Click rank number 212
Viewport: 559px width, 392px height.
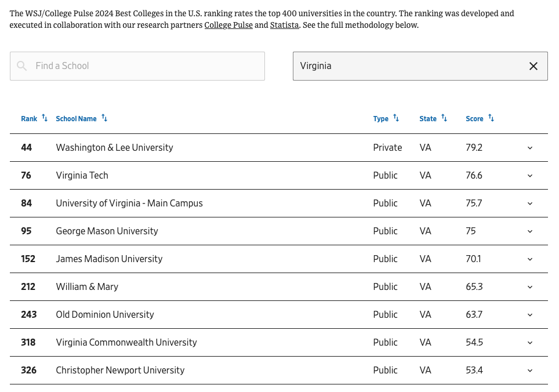tap(28, 286)
